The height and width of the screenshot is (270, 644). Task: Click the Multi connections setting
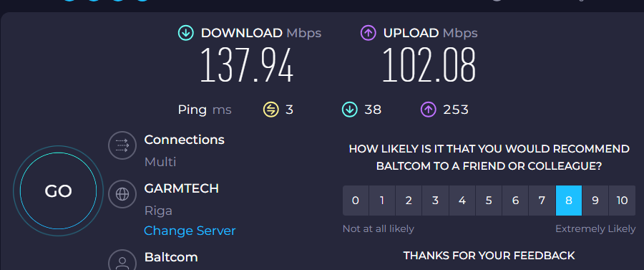160,162
